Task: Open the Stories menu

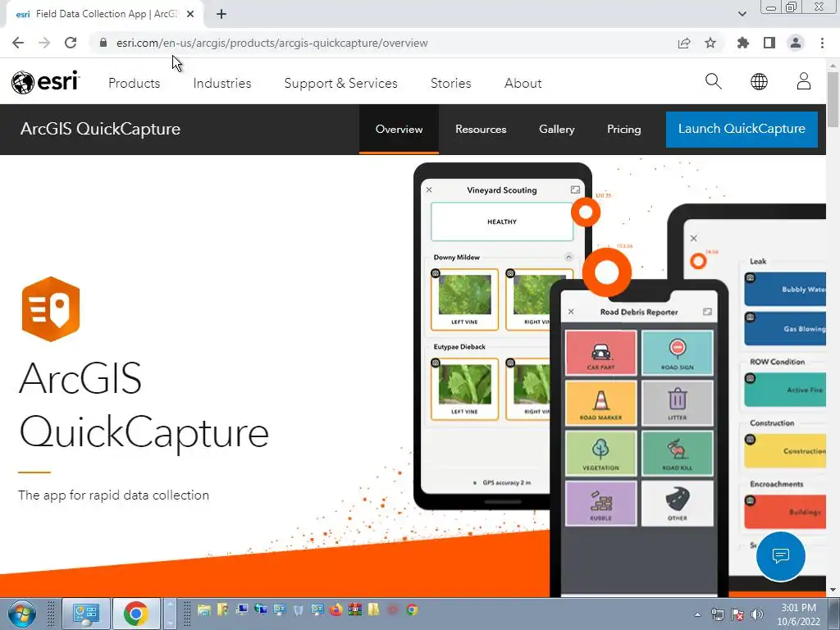Action: [x=450, y=83]
